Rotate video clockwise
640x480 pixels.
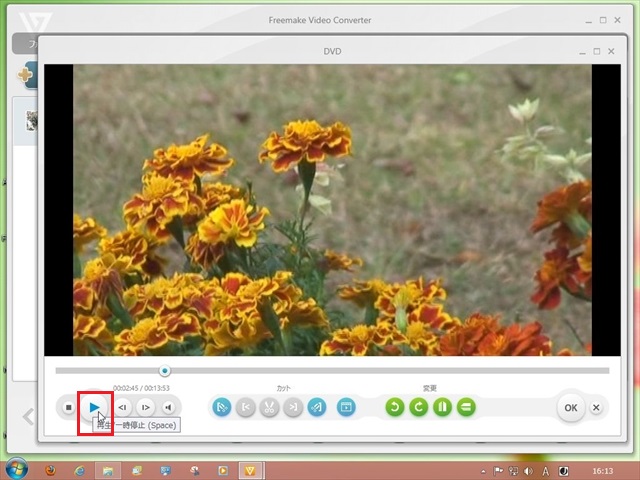point(419,407)
